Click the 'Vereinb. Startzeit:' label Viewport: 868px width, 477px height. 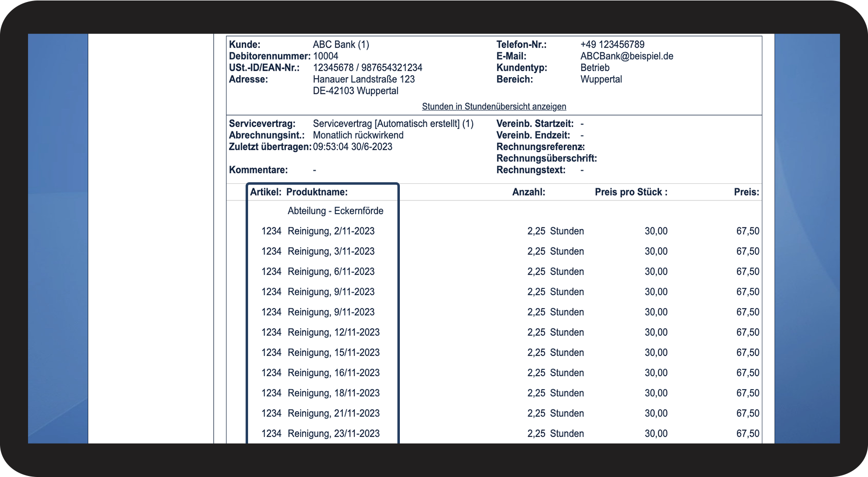click(x=535, y=124)
